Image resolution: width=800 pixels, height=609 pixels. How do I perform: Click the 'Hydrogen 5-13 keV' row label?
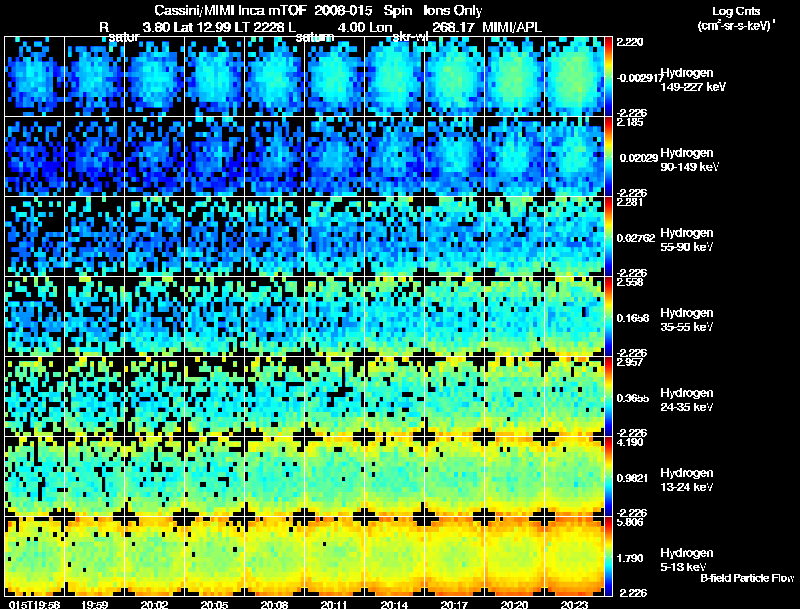click(x=687, y=560)
